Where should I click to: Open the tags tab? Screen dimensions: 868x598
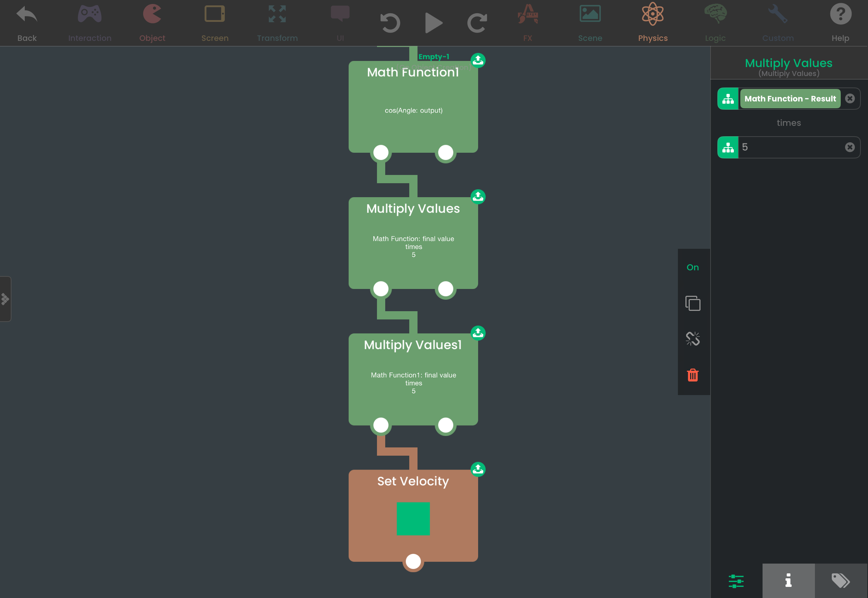click(841, 581)
